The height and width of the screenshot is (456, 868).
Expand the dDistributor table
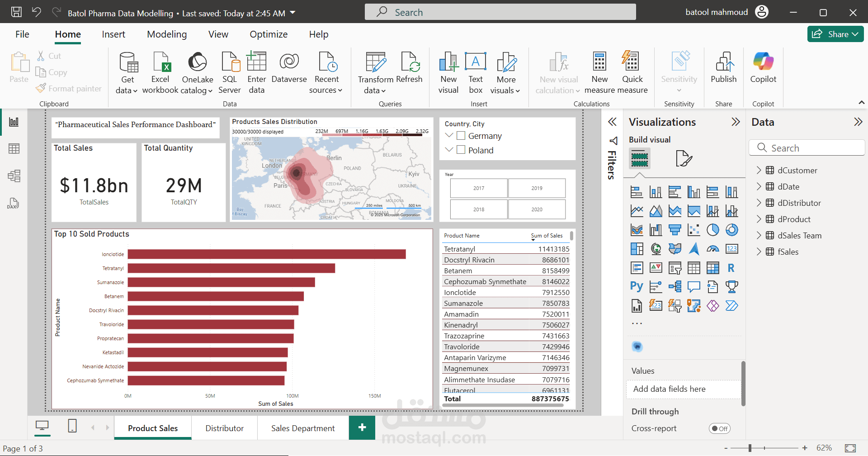[759, 203]
